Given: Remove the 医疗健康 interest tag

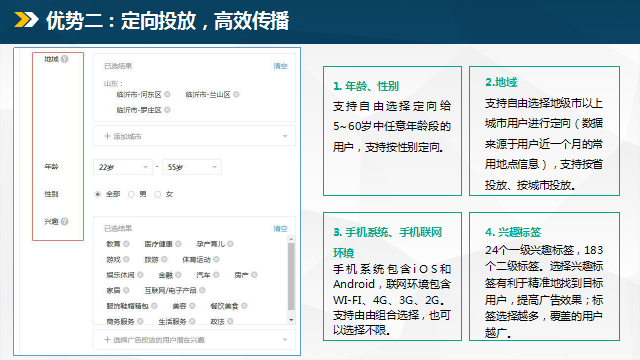Looking at the screenshot, I should [178, 244].
